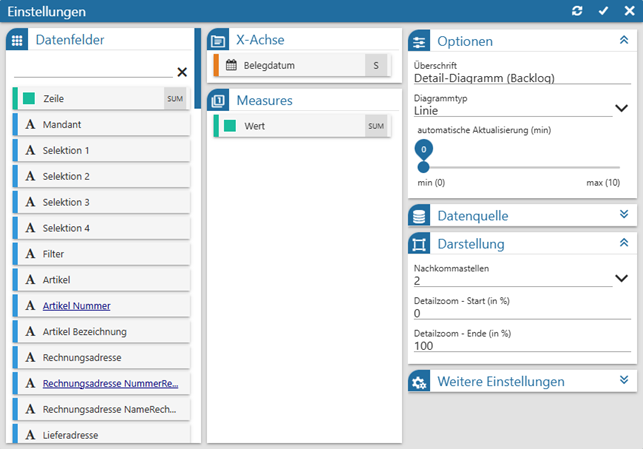Click the Überschrift text input field

pos(510,78)
